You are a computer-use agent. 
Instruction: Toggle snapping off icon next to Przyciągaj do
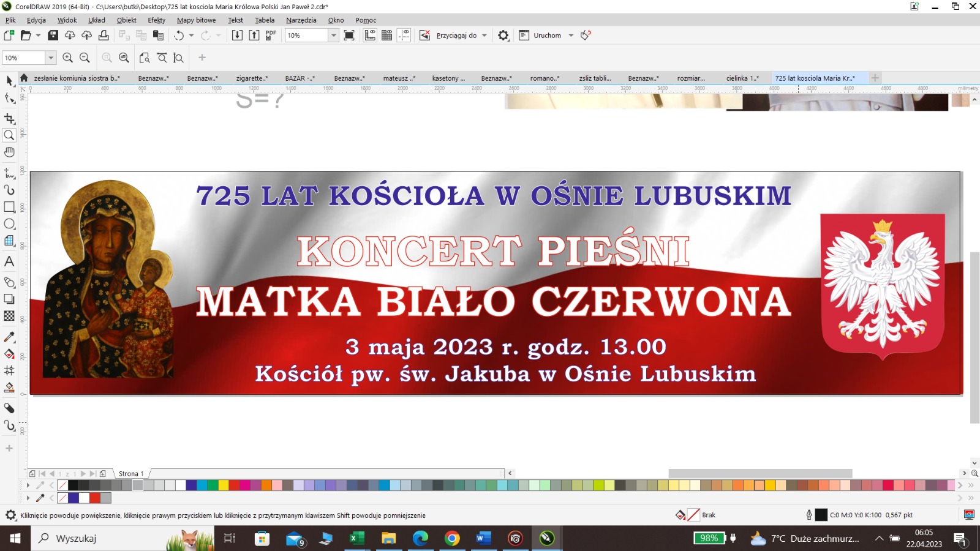[424, 36]
